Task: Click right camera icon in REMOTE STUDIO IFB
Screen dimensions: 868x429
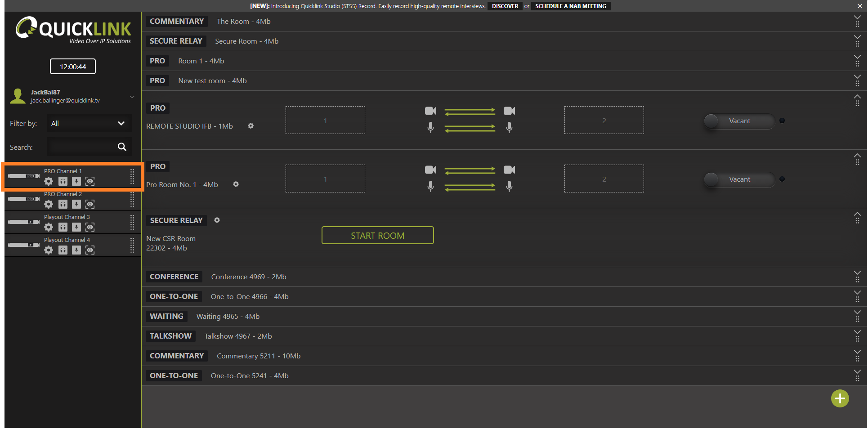Action: [x=509, y=111]
